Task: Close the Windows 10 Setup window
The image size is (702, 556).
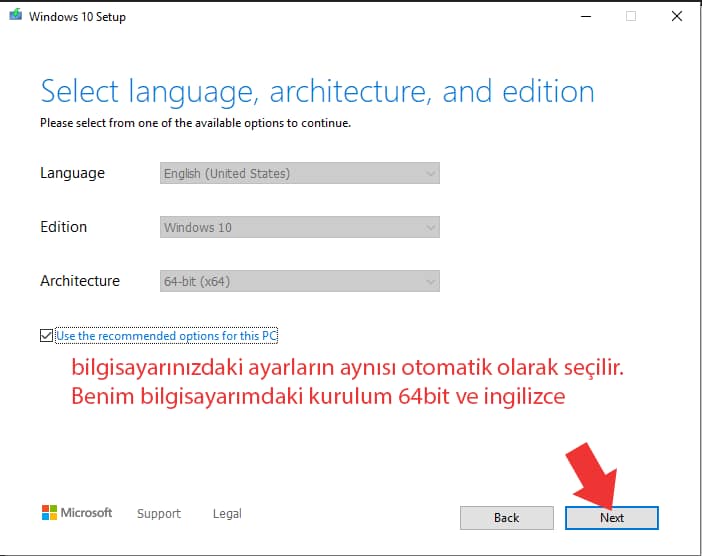Action: coord(677,17)
